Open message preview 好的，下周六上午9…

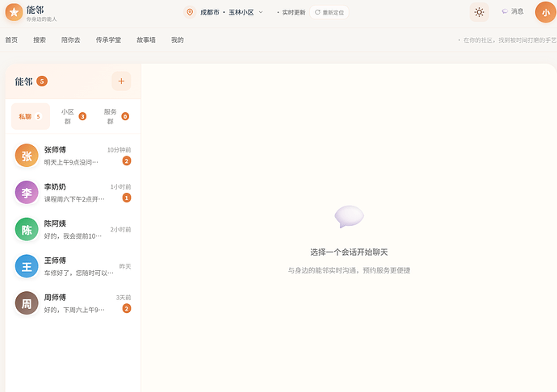[74, 310]
